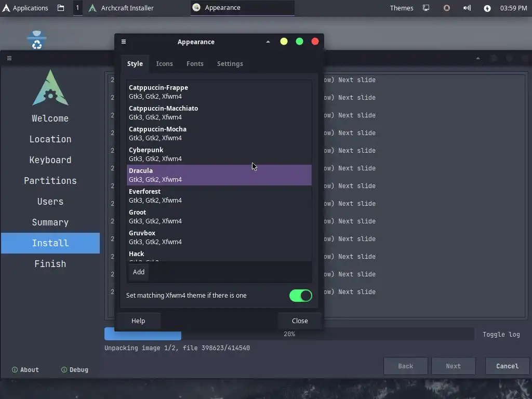Select the Welcome step in installer sidebar

(x=50, y=118)
